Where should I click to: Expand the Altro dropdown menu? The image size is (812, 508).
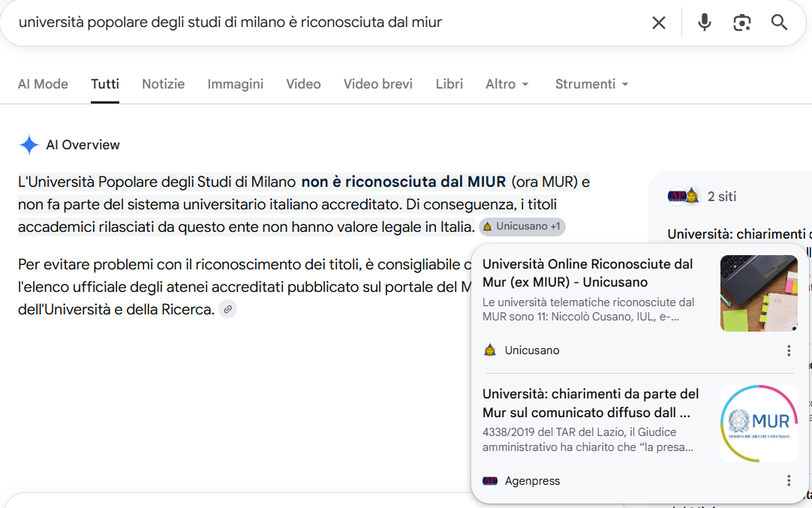coord(507,84)
